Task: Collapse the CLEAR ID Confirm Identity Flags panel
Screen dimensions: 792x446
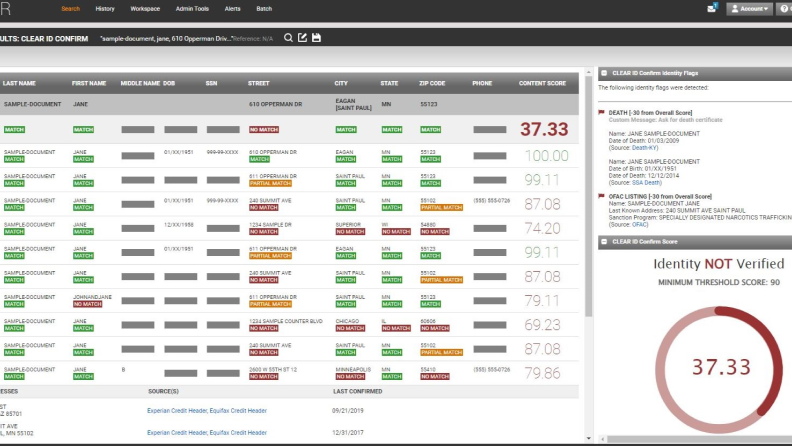Action: (x=603, y=72)
